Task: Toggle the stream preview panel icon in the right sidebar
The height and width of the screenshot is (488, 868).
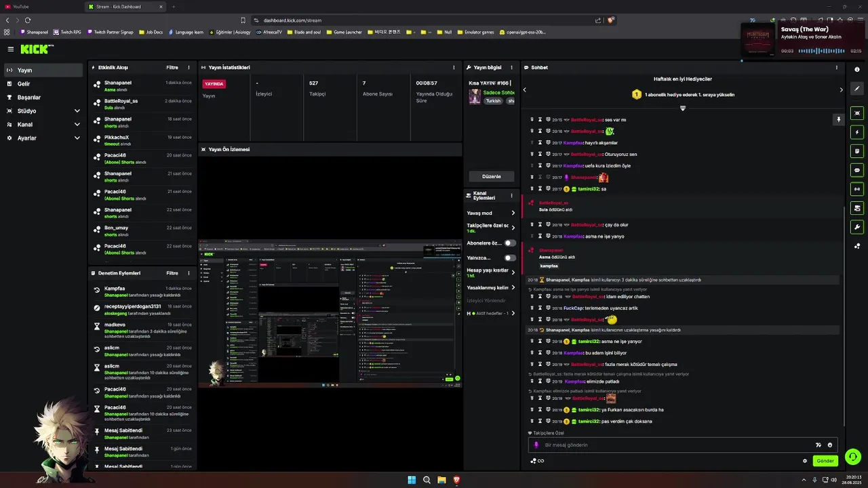Action: pos(857,113)
